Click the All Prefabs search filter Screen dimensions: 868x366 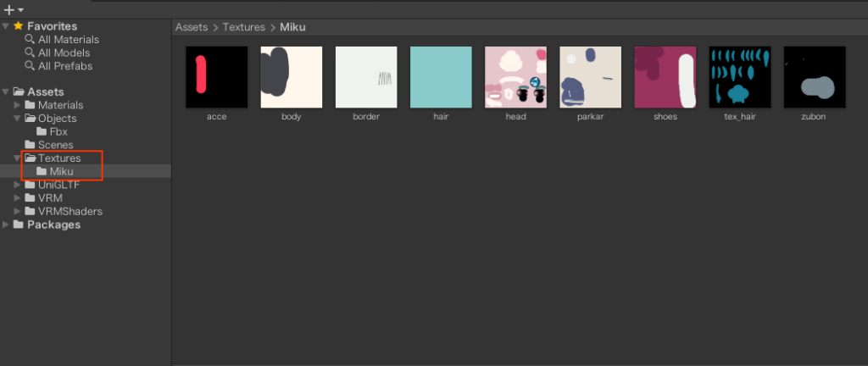pyautogui.click(x=64, y=65)
